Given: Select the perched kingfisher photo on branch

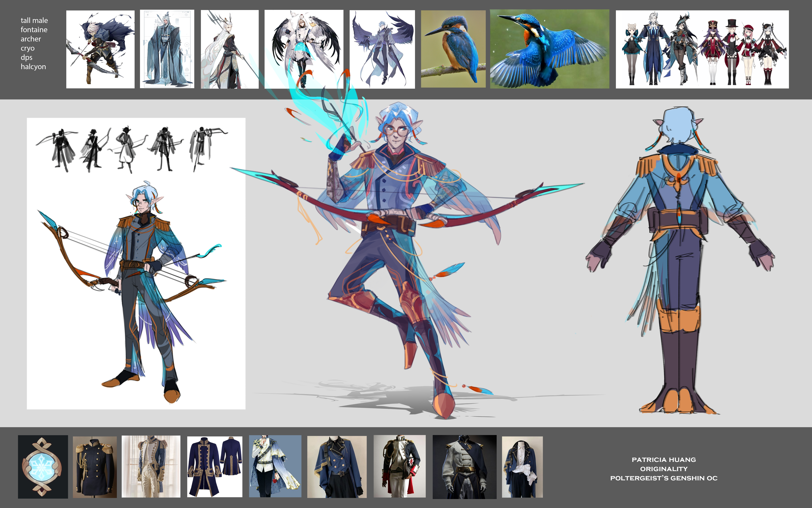Looking at the screenshot, I should (453, 49).
